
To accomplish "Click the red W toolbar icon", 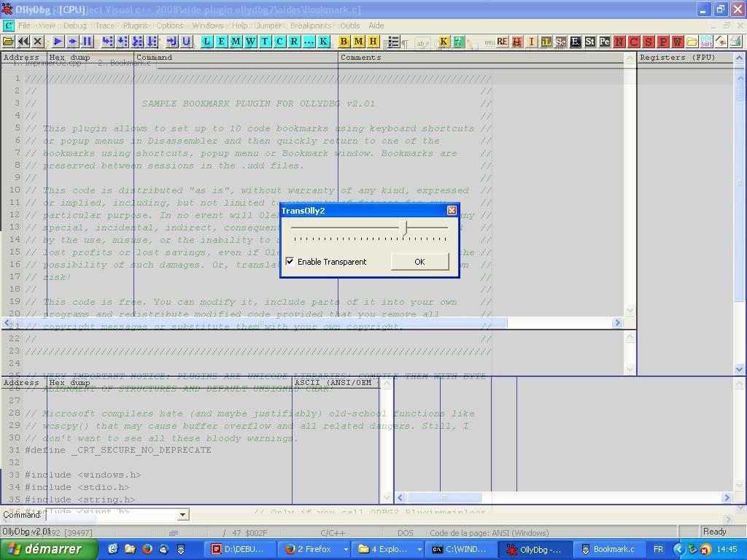I will pos(678,42).
